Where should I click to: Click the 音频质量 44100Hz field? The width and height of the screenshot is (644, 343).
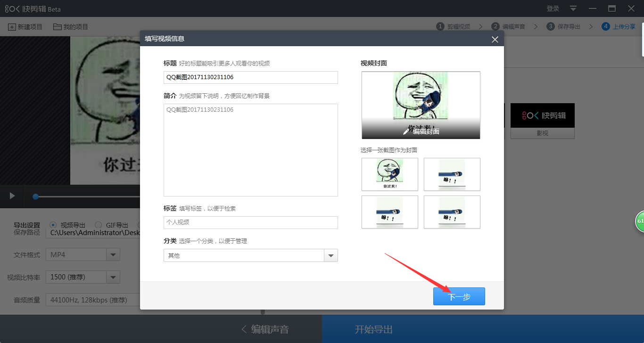pos(93,300)
